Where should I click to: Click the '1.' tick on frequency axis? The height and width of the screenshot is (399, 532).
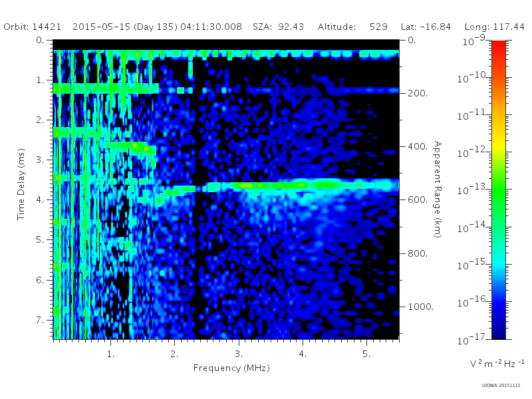[x=110, y=354]
